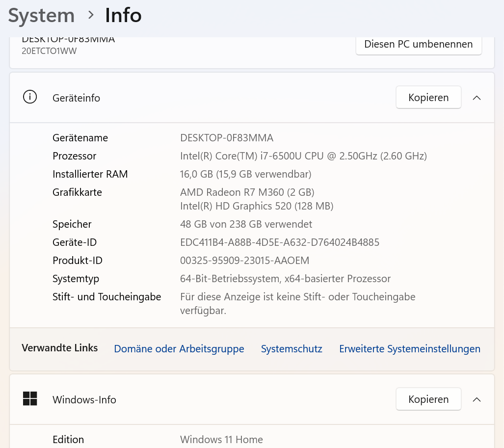Click the Geräteinfo header label

click(76, 98)
